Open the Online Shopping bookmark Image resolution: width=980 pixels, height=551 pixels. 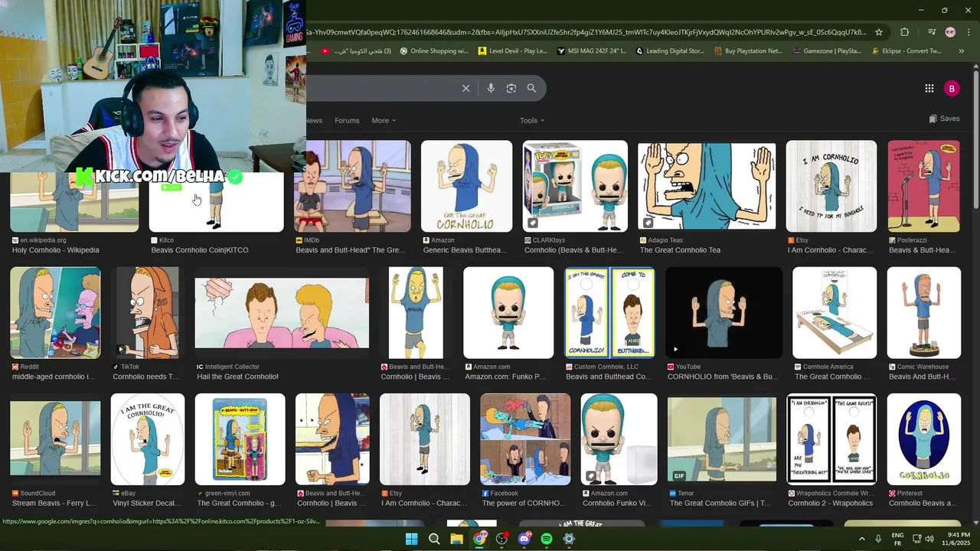pyautogui.click(x=434, y=51)
